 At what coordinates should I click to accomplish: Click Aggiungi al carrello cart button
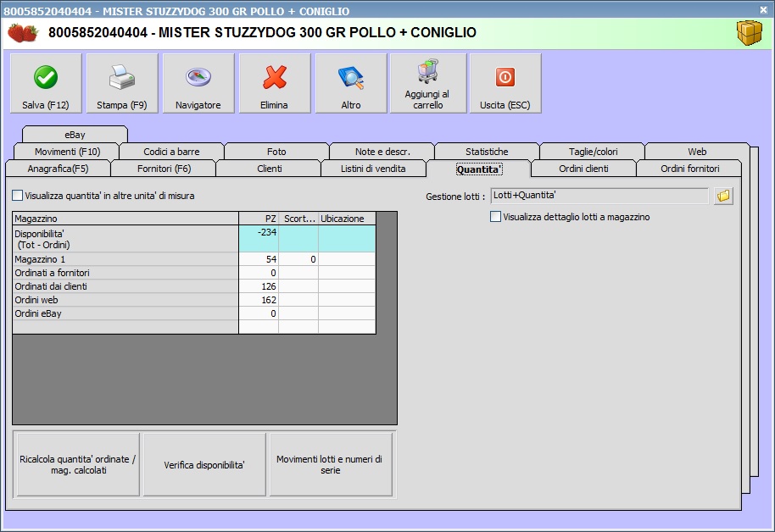point(428,84)
